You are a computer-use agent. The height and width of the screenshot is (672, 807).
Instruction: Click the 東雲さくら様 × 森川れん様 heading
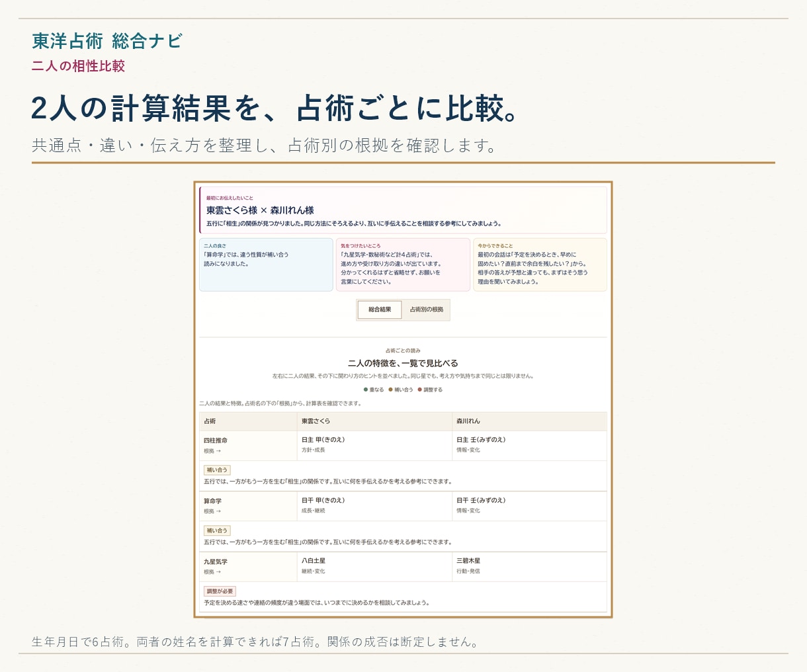260,210
